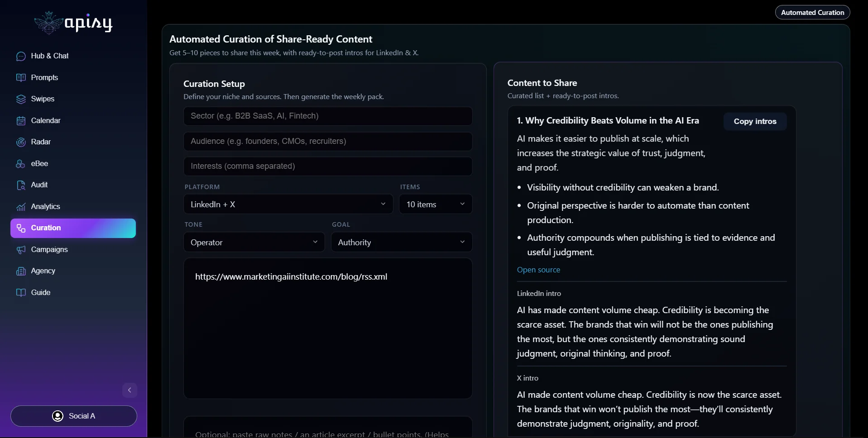This screenshot has width=868, height=438.
Task: Open the Goal dropdown showing Authority
Action: [x=402, y=242]
